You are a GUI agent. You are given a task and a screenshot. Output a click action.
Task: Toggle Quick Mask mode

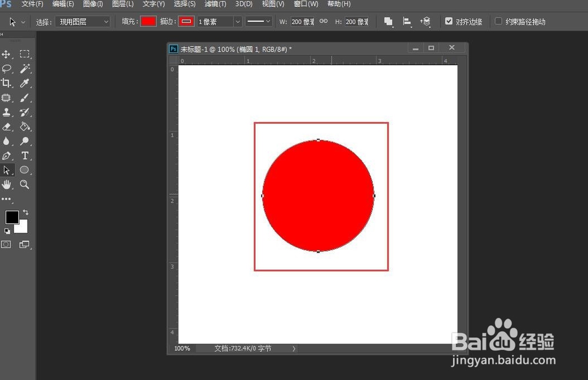(x=6, y=245)
